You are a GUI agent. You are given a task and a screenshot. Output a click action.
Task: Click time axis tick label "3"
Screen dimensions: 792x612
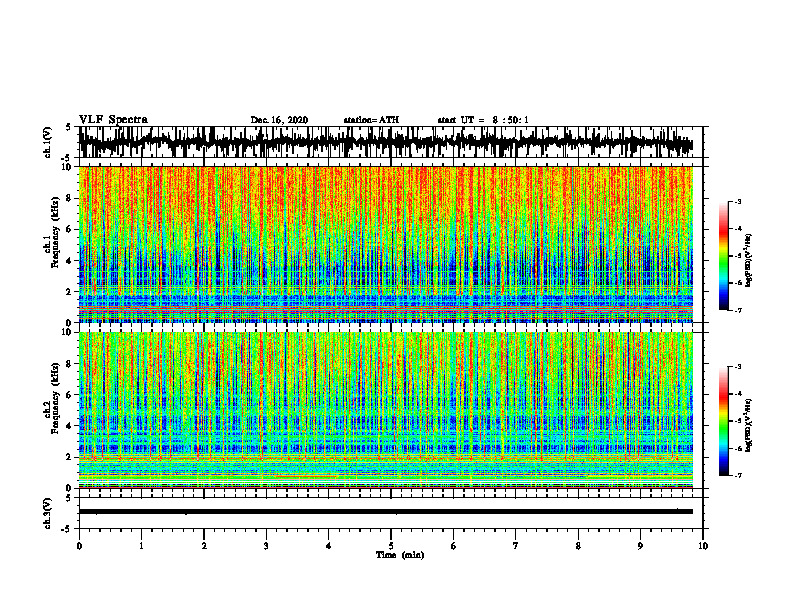[x=266, y=546]
